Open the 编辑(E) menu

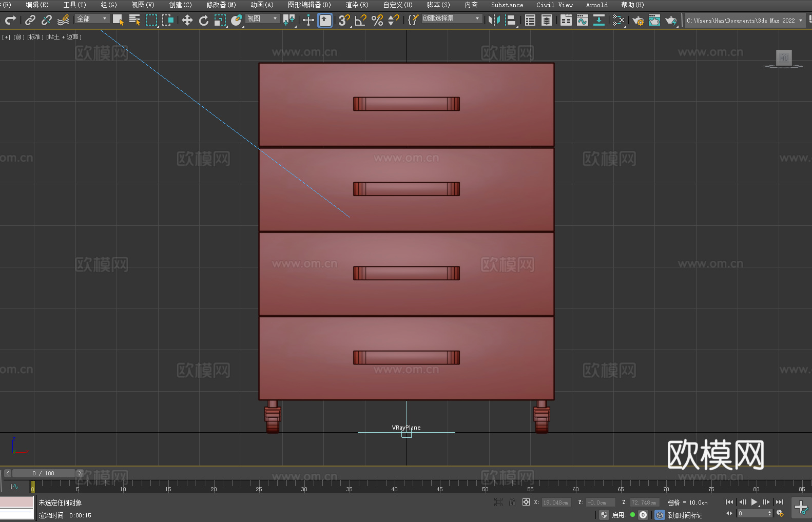[x=37, y=5]
